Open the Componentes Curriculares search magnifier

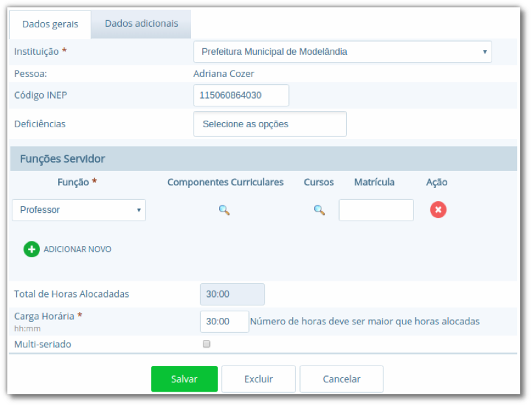224,210
